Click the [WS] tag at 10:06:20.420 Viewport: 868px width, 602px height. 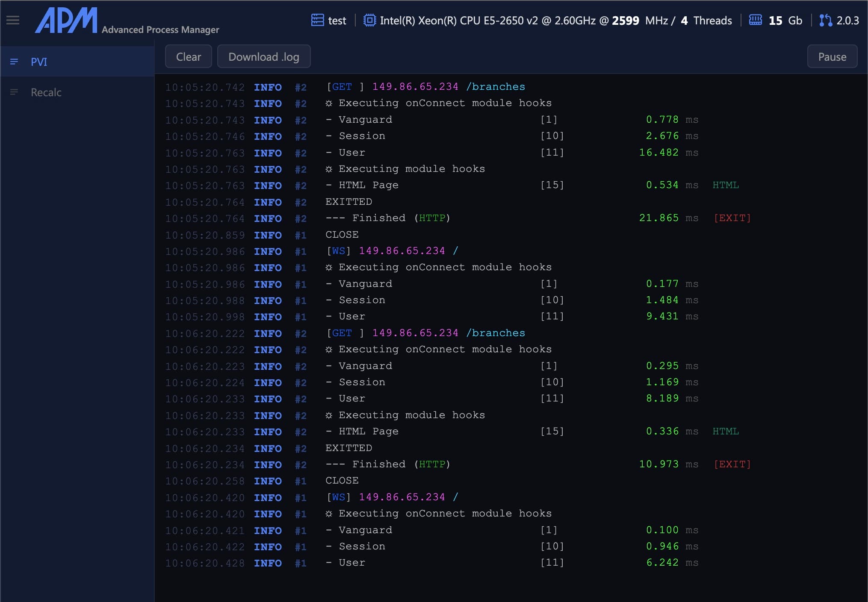coord(339,497)
